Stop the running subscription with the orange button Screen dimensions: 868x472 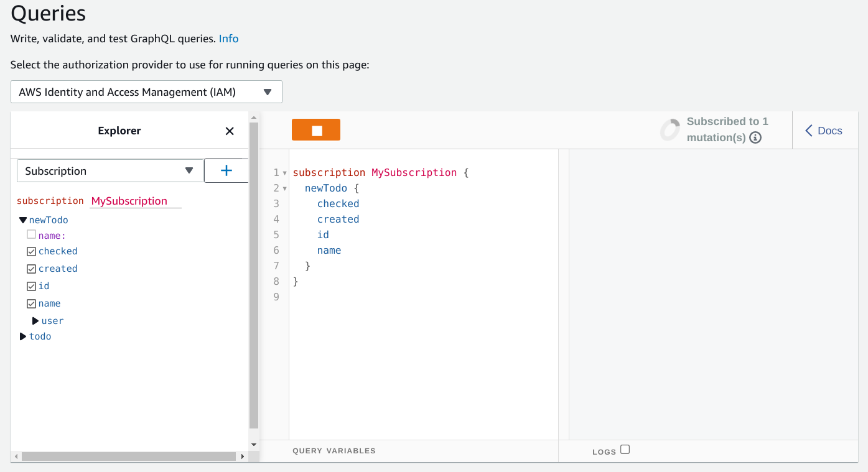point(315,130)
